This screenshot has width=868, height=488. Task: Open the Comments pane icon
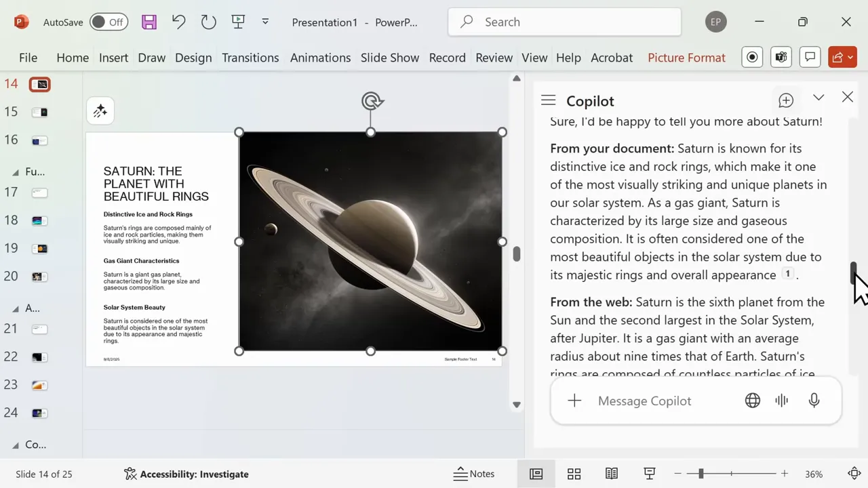point(810,58)
